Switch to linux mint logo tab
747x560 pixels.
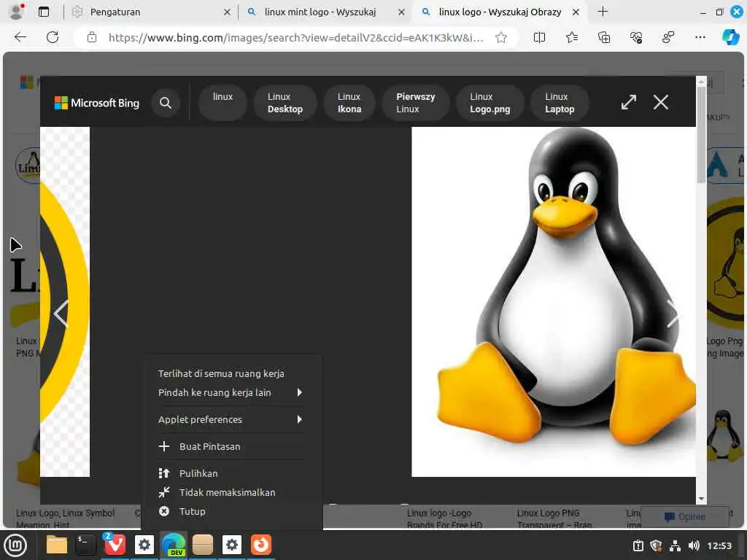(326, 12)
